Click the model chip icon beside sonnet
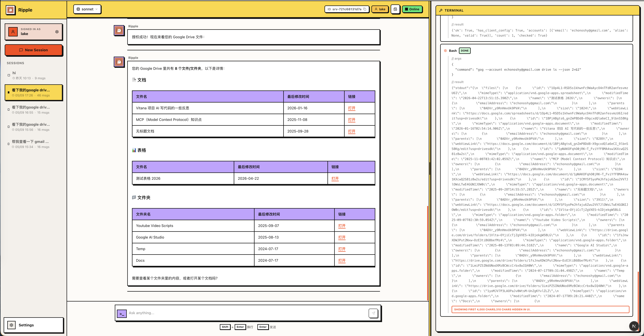 pos(78,9)
